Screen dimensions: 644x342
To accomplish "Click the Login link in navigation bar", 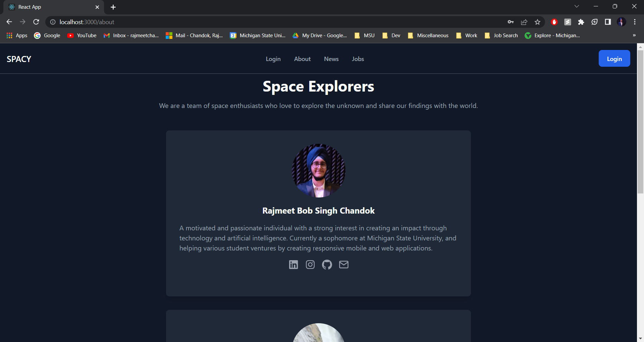I will tap(273, 59).
